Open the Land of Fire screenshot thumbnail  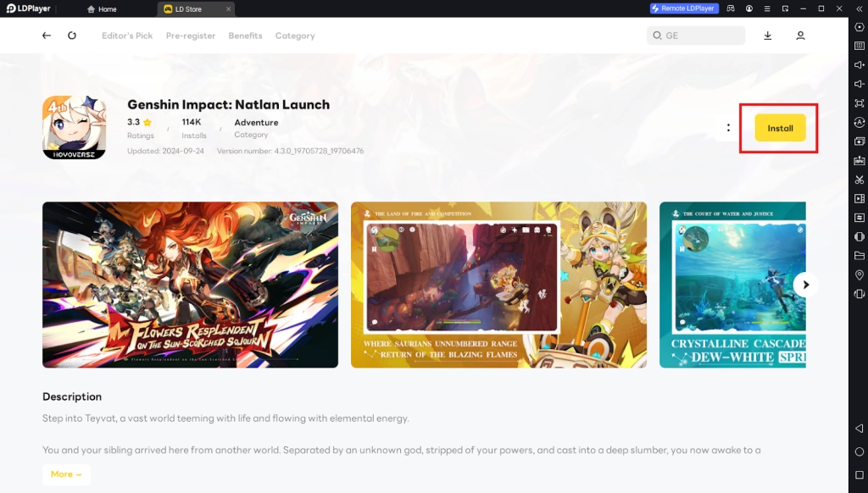pyautogui.click(x=498, y=285)
